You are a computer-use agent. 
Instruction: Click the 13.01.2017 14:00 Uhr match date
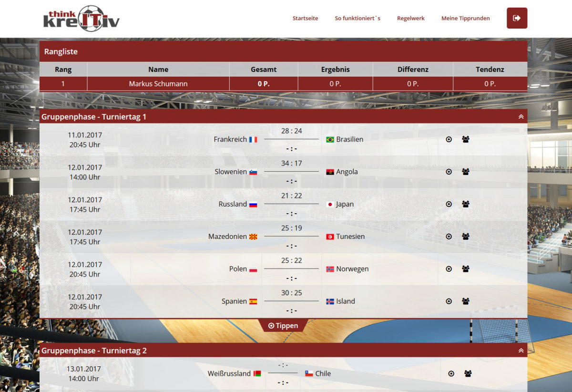(84, 374)
